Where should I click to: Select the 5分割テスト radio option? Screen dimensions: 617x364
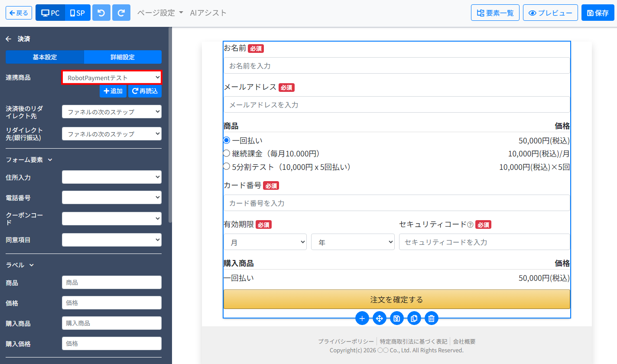point(227,166)
